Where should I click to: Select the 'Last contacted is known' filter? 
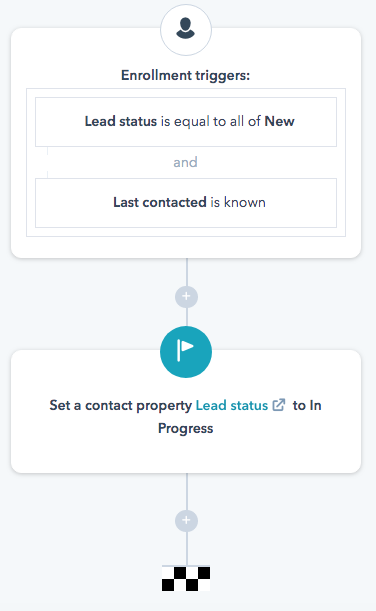tap(186, 203)
